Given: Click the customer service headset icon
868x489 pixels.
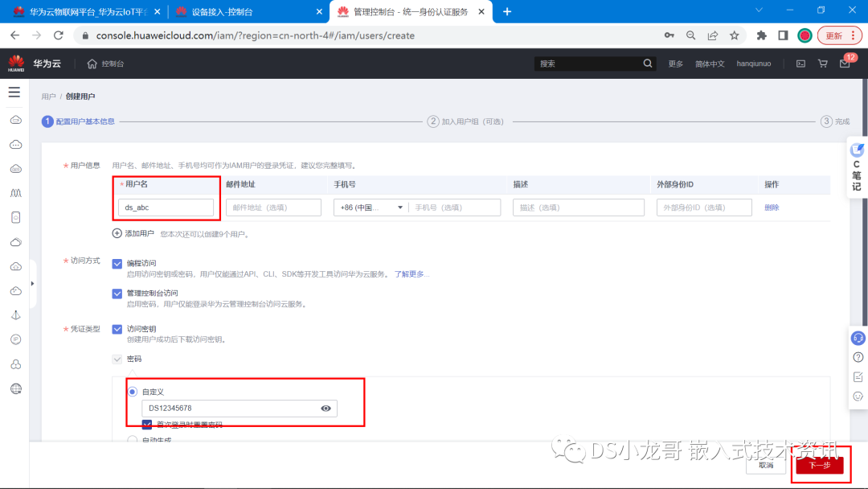Looking at the screenshot, I should coord(858,338).
